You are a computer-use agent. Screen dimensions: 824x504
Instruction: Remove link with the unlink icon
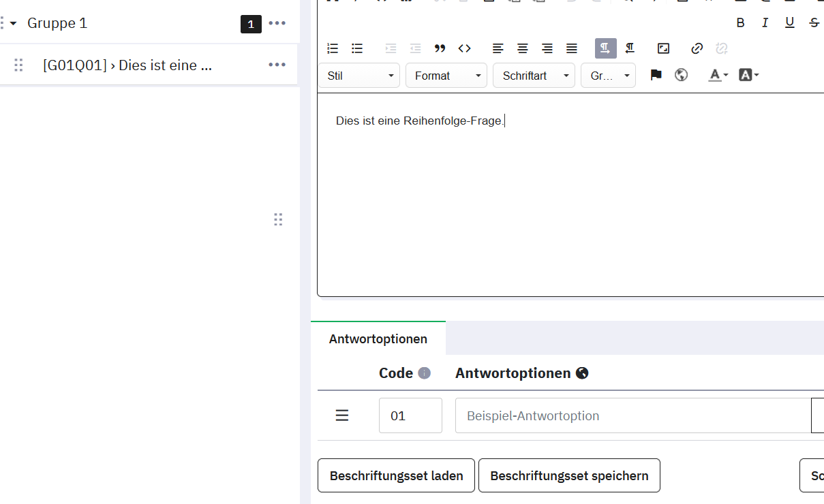pyautogui.click(x=722, y=48)
